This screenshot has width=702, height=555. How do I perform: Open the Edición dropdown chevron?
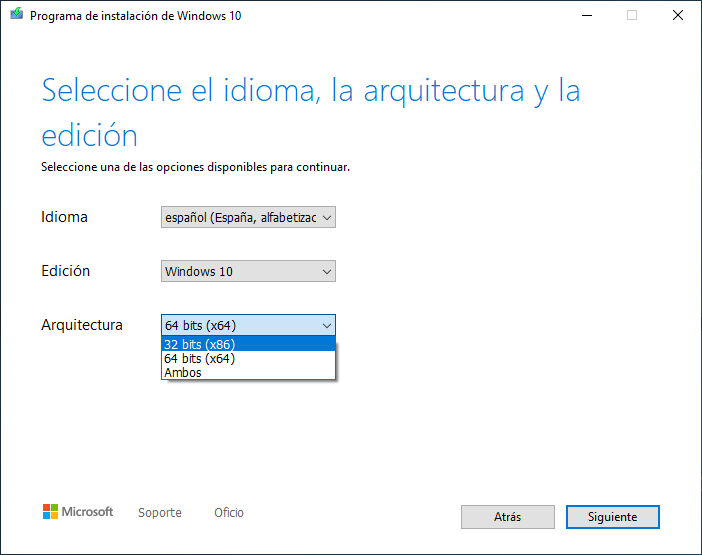coord(327,271)
